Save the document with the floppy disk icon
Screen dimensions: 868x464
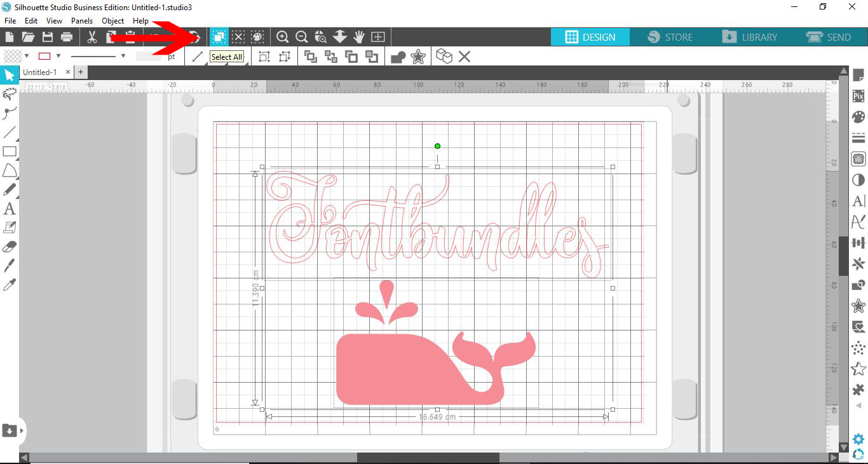tap(47, 37)
